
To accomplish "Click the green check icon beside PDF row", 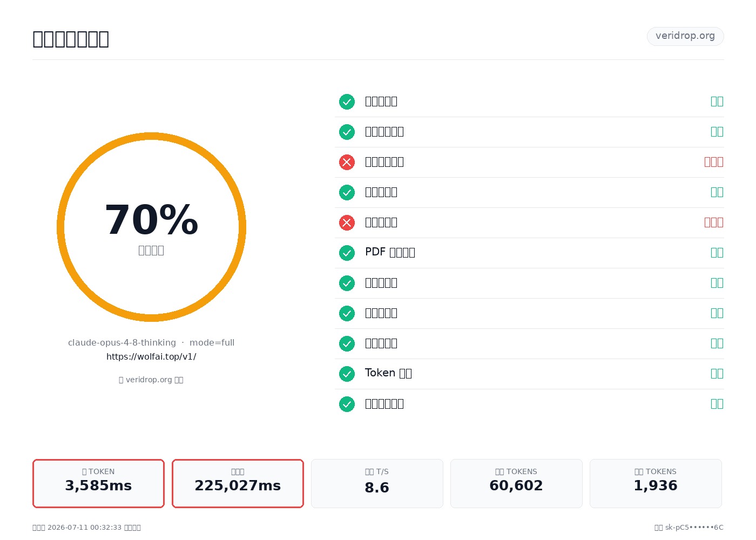I will [347, 253].
